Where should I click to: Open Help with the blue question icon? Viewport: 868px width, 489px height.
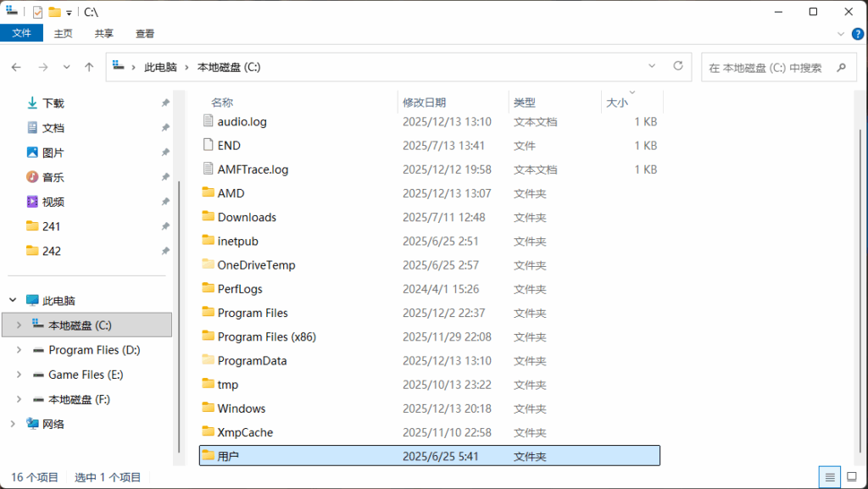pos(858,34)
